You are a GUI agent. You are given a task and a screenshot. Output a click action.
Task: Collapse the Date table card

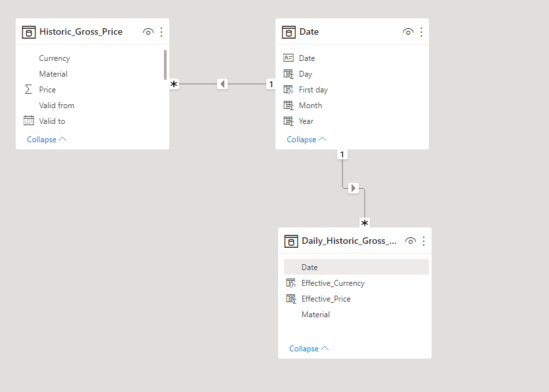point(306,140)
